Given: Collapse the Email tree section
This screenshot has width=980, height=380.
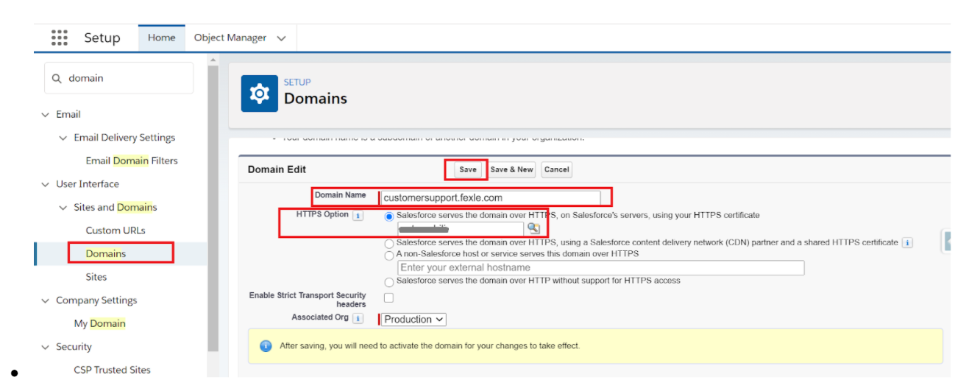Looking at the screenshot, I should pyautogui.click(x=46, y=114).
